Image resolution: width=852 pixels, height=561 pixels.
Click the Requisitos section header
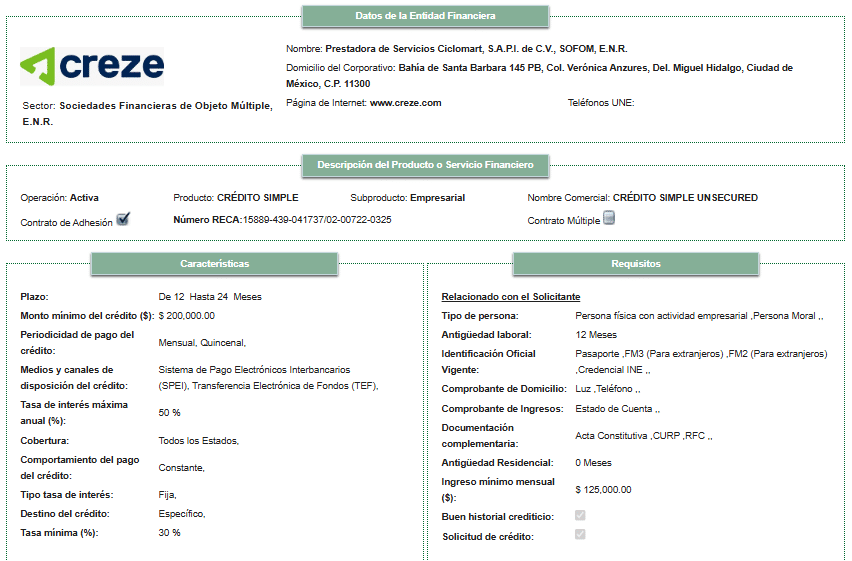[x=636, y=264]
